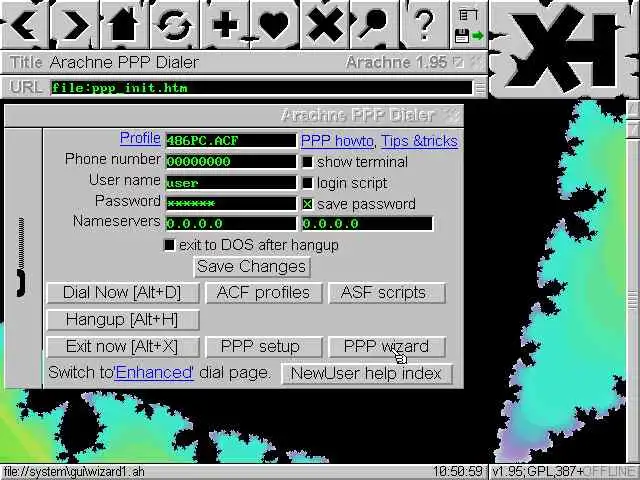This screenshot has width=640, height=480.
Task: Click the OFFLINE status indicator
Action: (x=610, y=472)
